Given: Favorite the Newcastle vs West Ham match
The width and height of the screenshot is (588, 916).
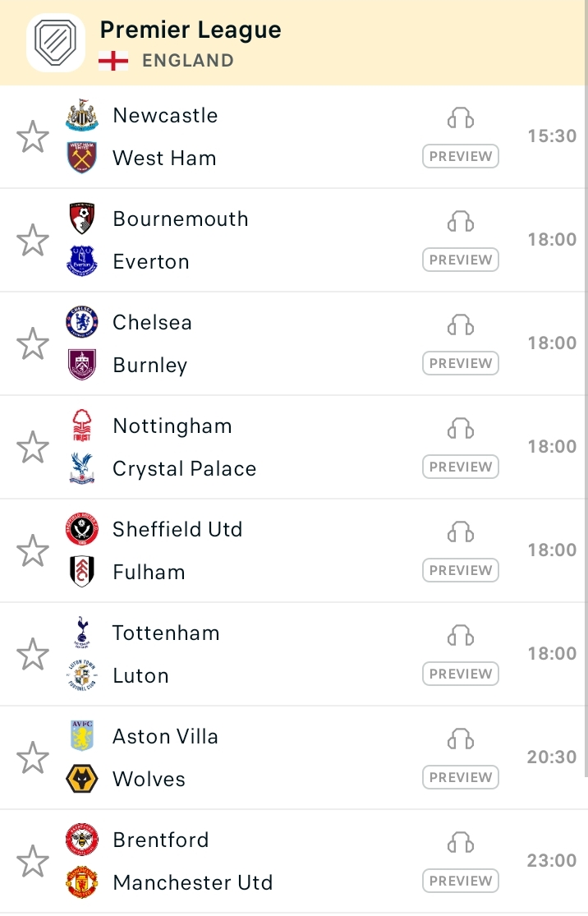Looking at the screenshot, I should pos(33,136).
